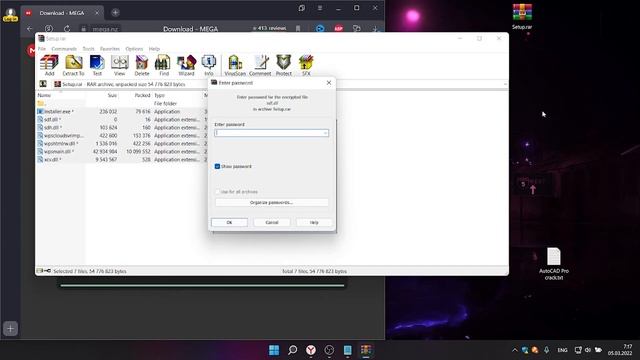Select the file row with size 9 543 567
Viewport: 640px width, 360px height.
point(122,160)
